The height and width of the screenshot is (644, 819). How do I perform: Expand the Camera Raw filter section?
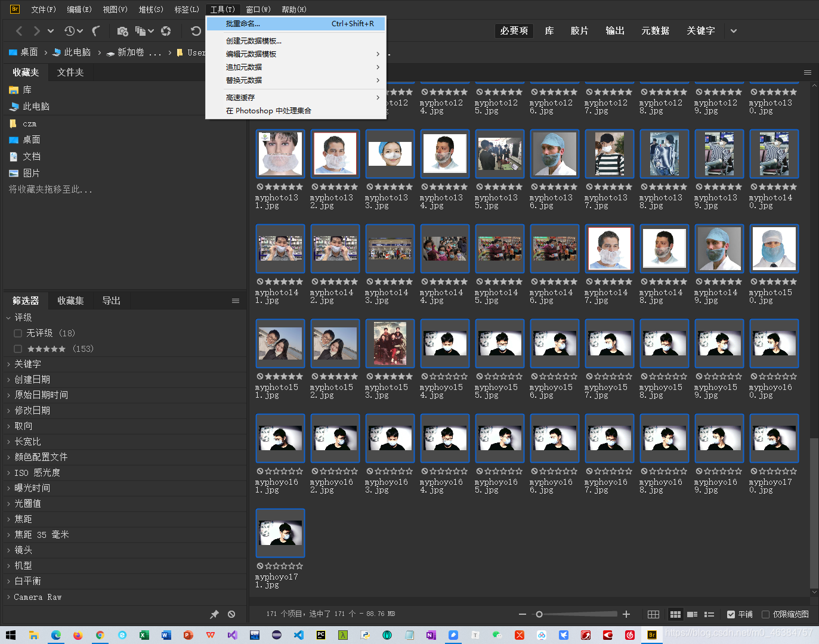[8, 597]
